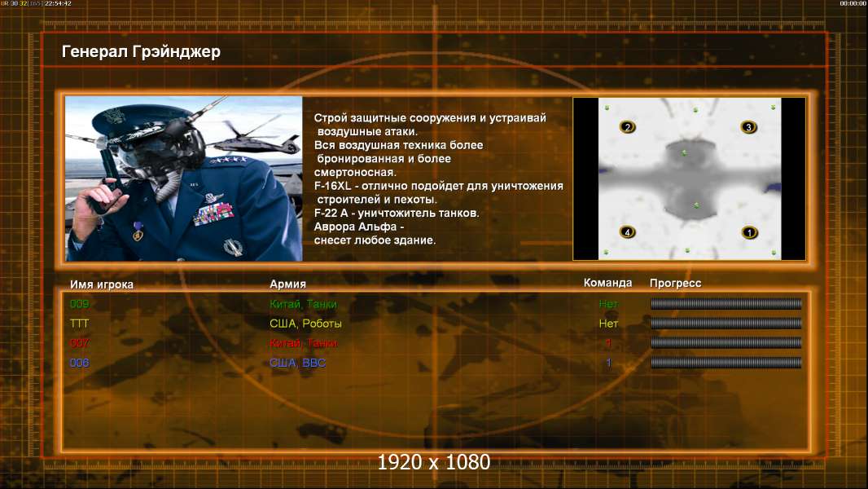Click the 'Имя игрока' column header
Viewport: 868px width, 489px height.
point(101,284)
